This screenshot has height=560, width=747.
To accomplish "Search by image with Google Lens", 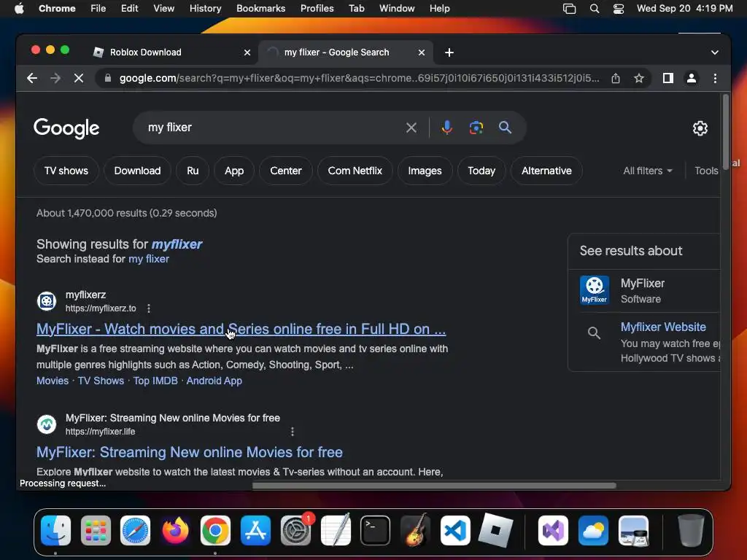I will tap(476, 128).
